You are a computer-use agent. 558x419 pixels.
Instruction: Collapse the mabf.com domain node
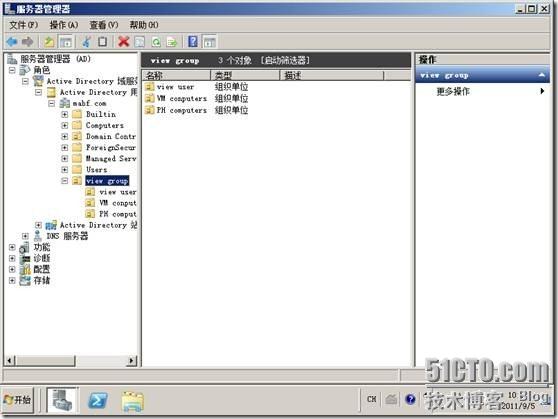tap(52, 103)
